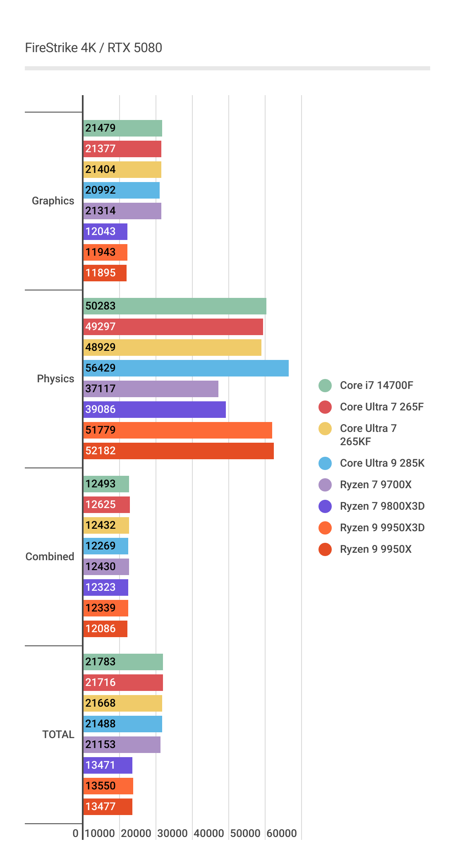This screenshot has height=868, width=455.
Task: Click the Ryzen 7 9800X3D legend dot
Action: coord(325,506)
